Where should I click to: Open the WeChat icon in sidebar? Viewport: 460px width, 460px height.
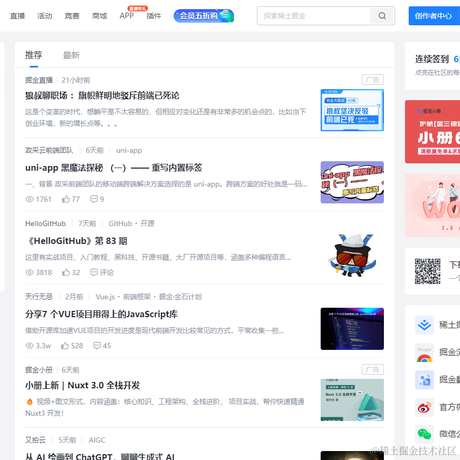point(424,434)
